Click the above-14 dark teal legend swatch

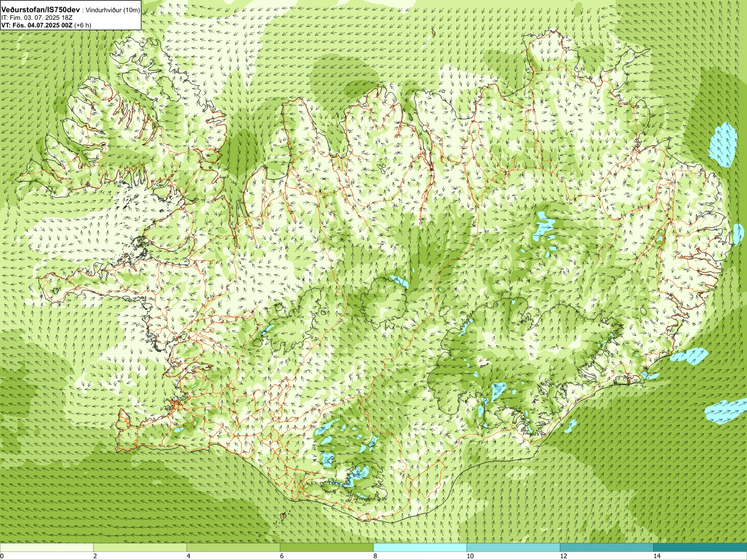(700, 548)
